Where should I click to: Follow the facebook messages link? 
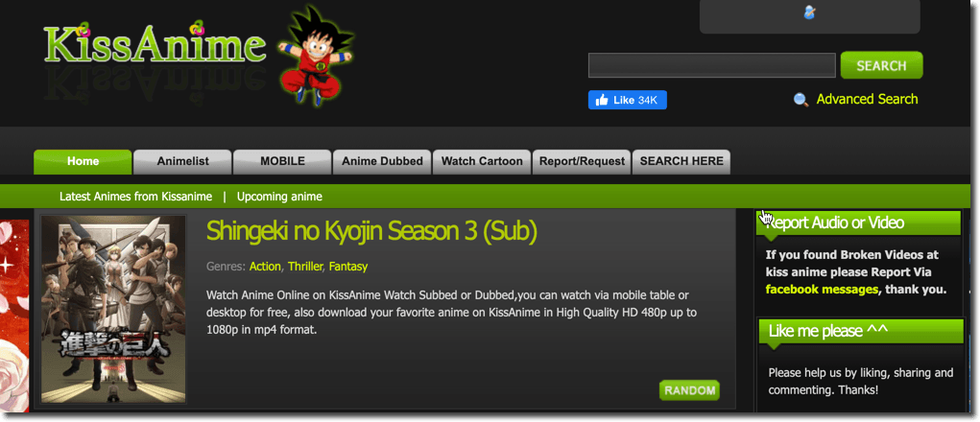point(822,290)
